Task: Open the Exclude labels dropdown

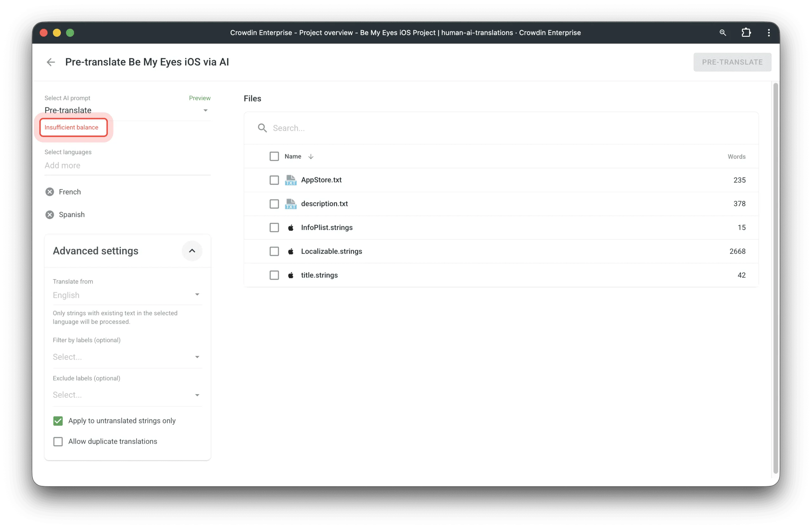Action: (127, 395)
